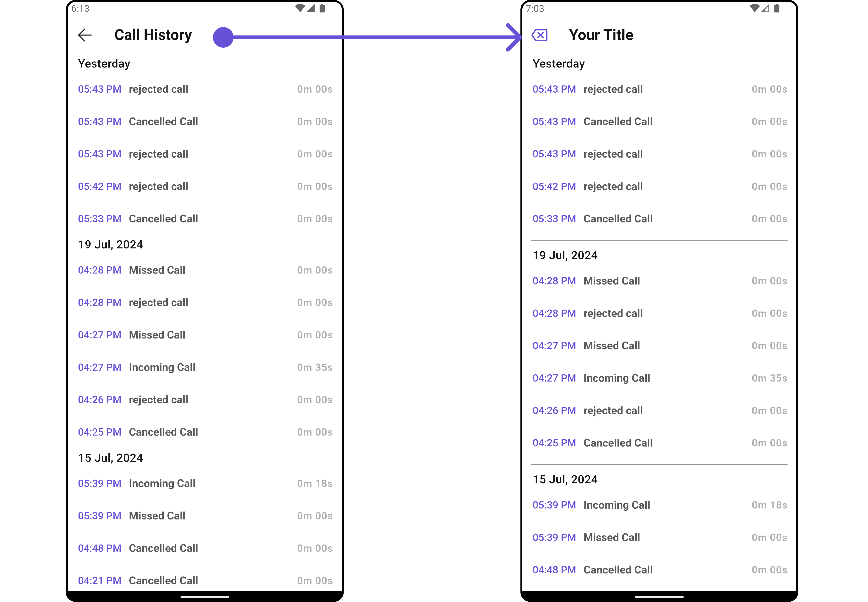Screen dimensions: 868x602
Task: Tap the 05:42 PM rejected call on right
Action: 660,186
